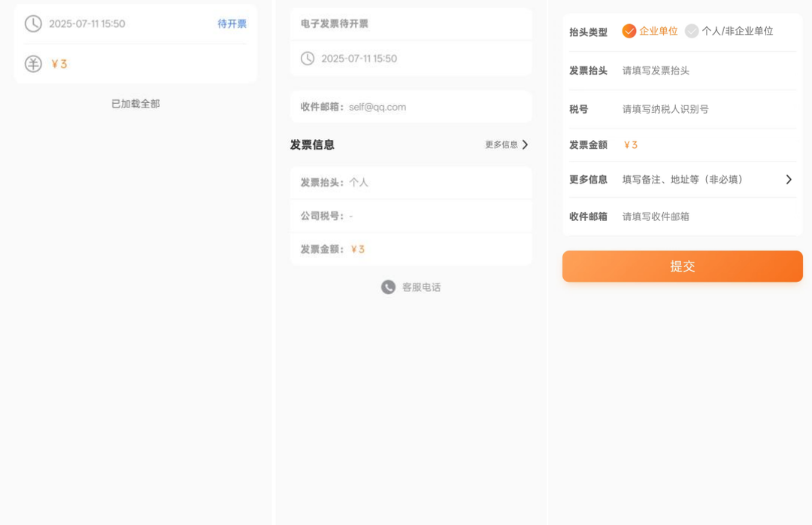Click clock icon beside 待开票 invoice record
Viewport: 812px width, 525px height.
(33, 24)
